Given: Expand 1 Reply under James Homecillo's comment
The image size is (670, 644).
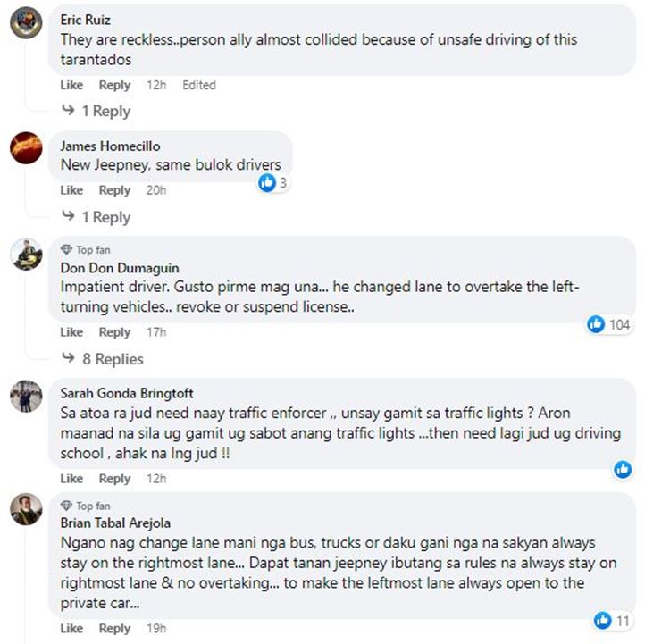Looking at the screenshot, I should [x=96, y=217].
